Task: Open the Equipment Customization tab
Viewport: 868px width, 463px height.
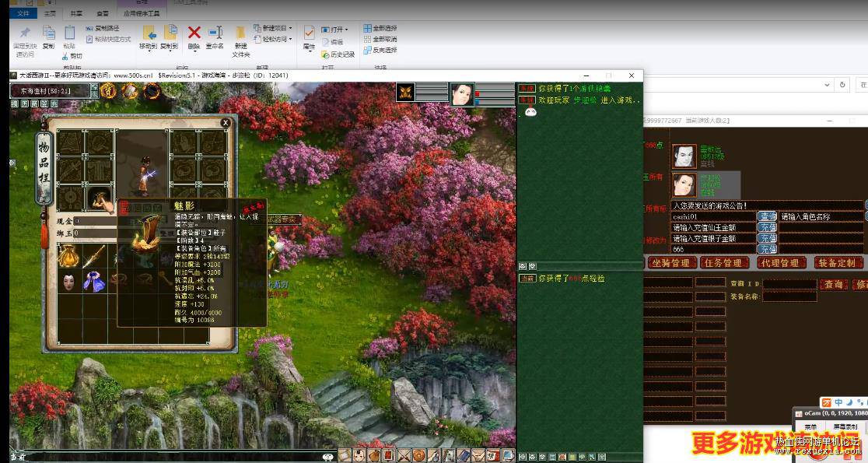Action: coord(837,263)
